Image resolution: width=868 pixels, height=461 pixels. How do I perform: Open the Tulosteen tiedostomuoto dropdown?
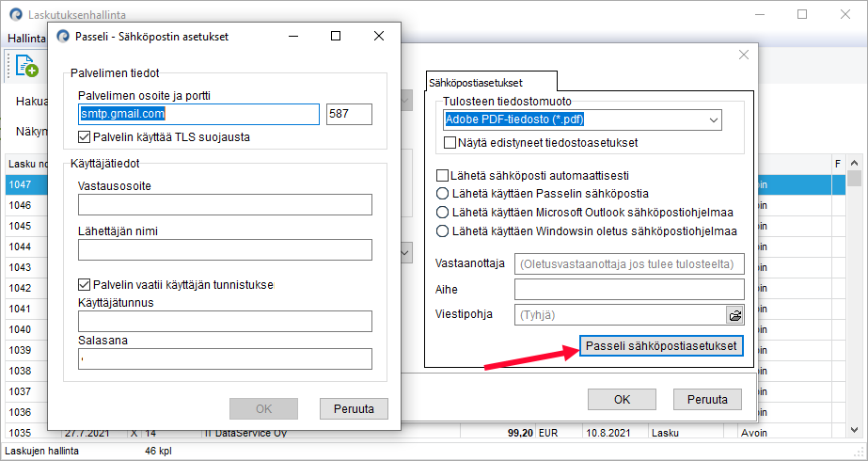tap(582, 119)
